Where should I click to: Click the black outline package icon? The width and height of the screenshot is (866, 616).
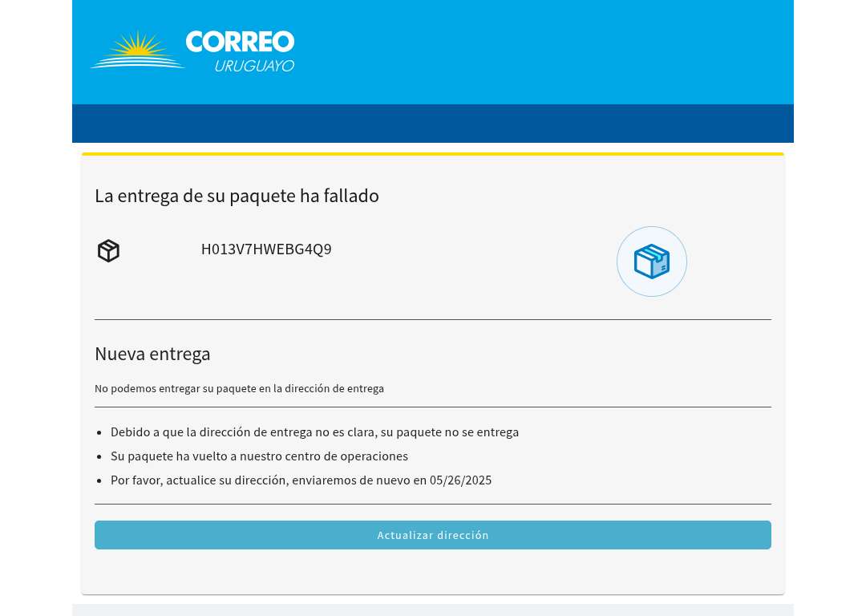tap(109, 251)
